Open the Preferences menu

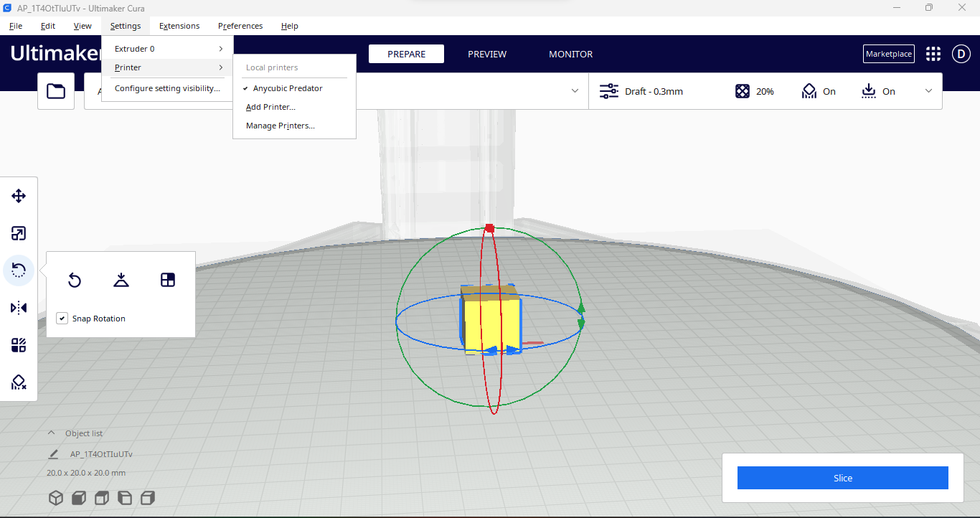click(x=240, y=26)
